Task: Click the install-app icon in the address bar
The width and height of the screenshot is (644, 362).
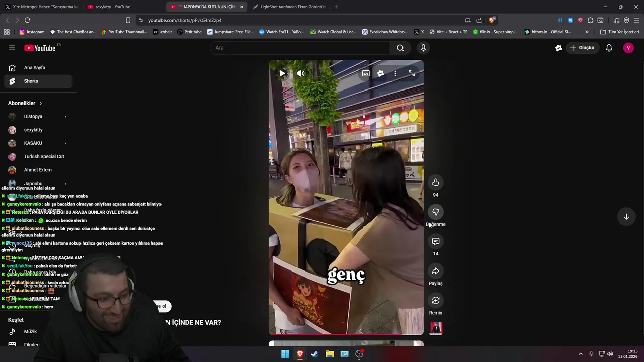Action: (468, 20)
